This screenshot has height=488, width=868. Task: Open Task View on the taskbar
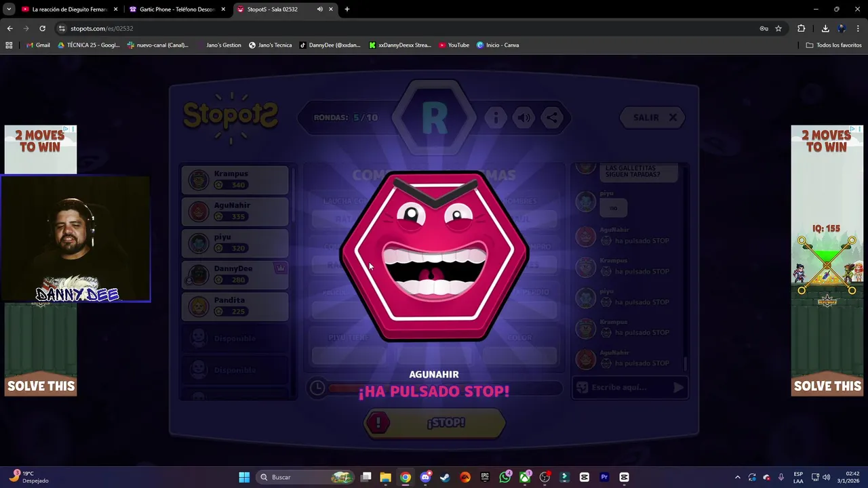[x=366, y=477]
